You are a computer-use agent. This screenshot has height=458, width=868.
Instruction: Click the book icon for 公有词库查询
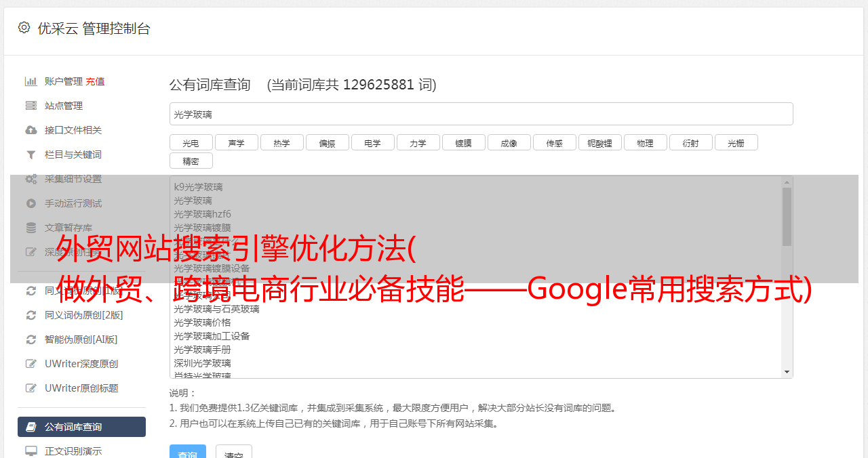(31, 427)
